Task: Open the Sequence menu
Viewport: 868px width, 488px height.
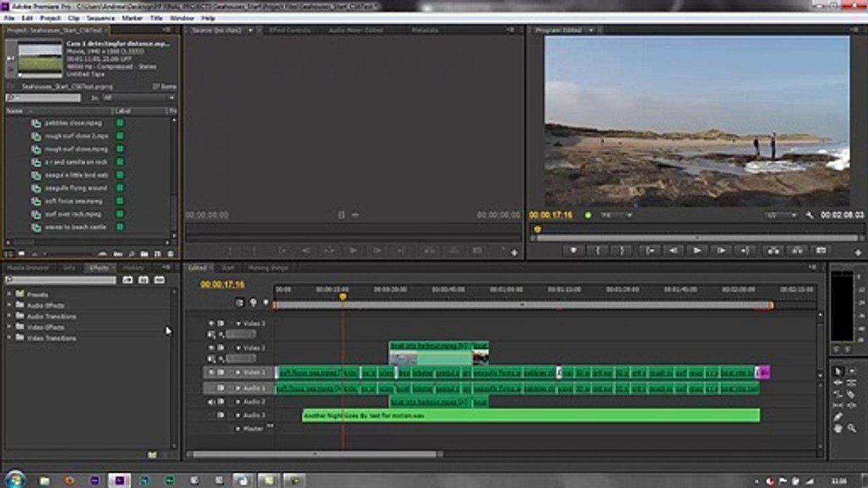Action: [x=100, y=18]
